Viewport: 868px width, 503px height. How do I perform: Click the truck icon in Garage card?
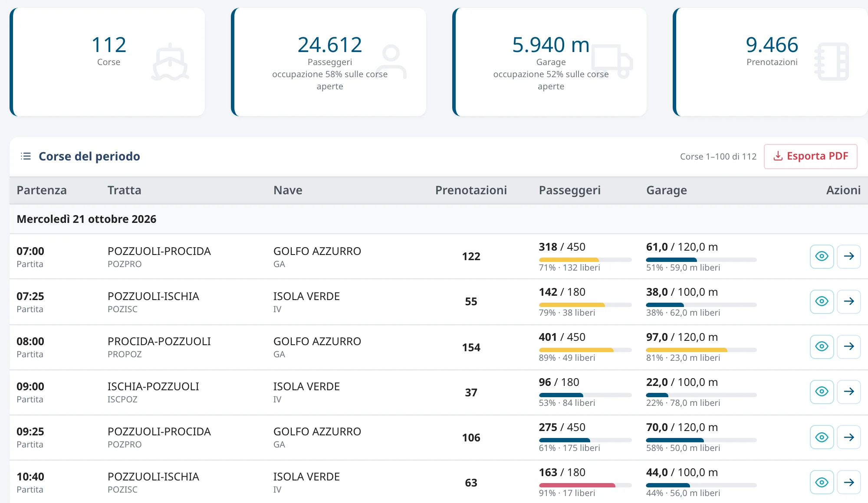[612, 61]
